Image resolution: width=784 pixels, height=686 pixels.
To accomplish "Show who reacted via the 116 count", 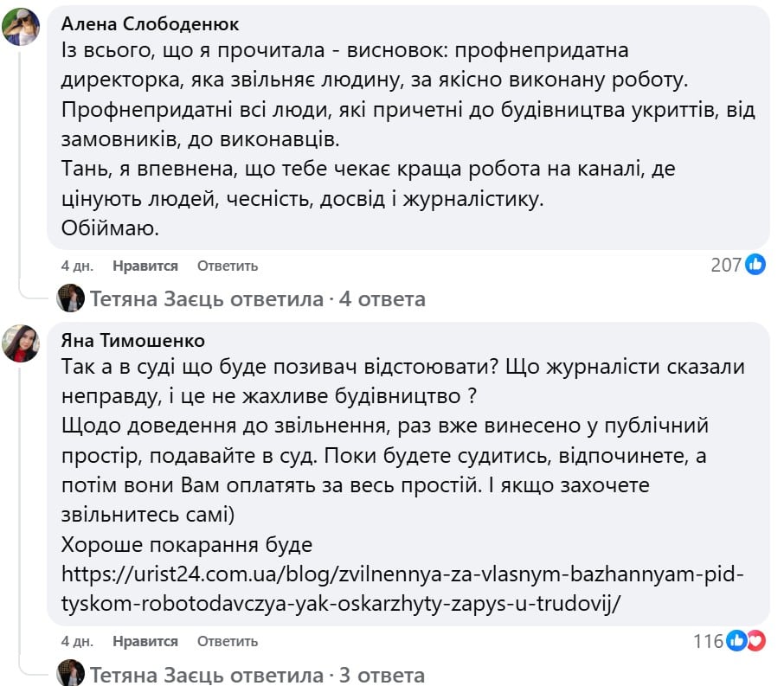I will tap(709, 641).
